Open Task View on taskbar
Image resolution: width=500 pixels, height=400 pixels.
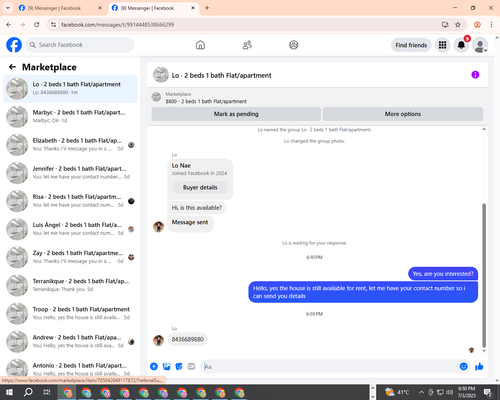click(x=47, y=392)
